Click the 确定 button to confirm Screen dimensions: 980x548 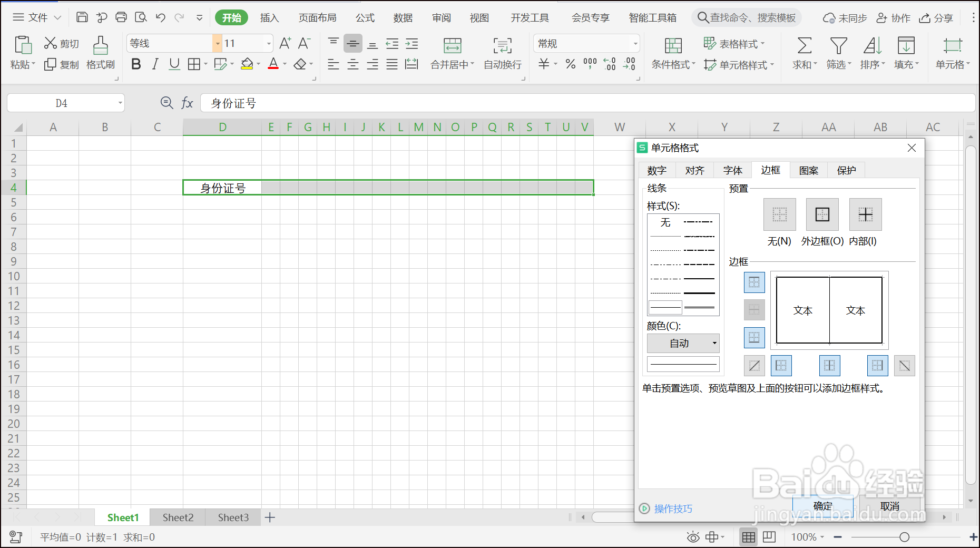822,506
